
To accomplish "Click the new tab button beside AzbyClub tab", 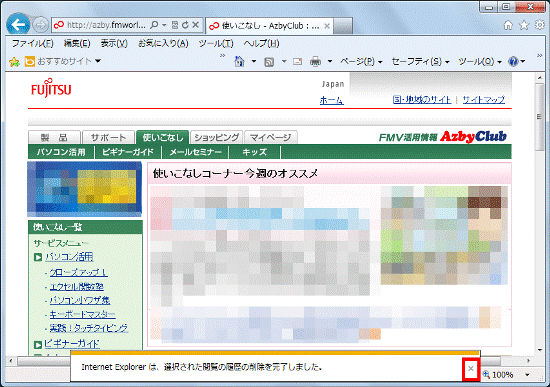I will tap(343, 26).
